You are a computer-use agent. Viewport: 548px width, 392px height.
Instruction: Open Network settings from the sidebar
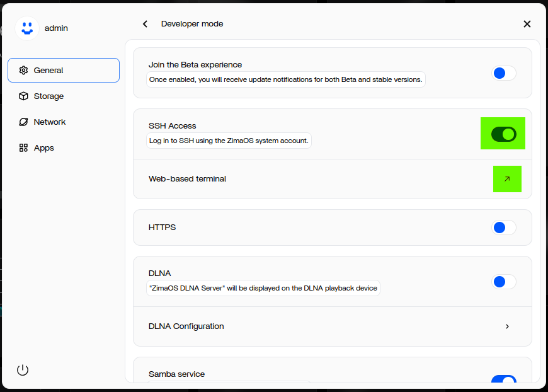pos(23,122)
